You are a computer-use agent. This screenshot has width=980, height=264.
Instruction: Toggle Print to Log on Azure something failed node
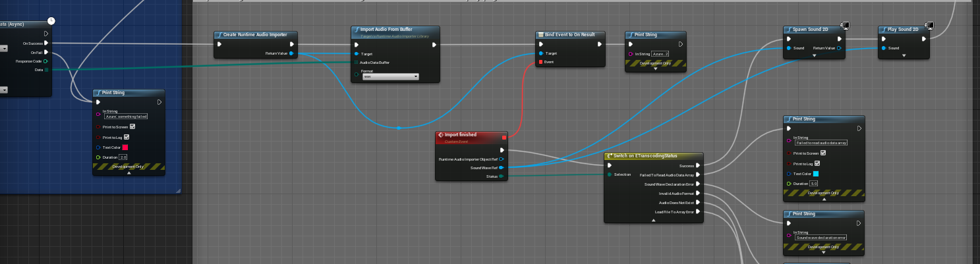tap(126, 137)
